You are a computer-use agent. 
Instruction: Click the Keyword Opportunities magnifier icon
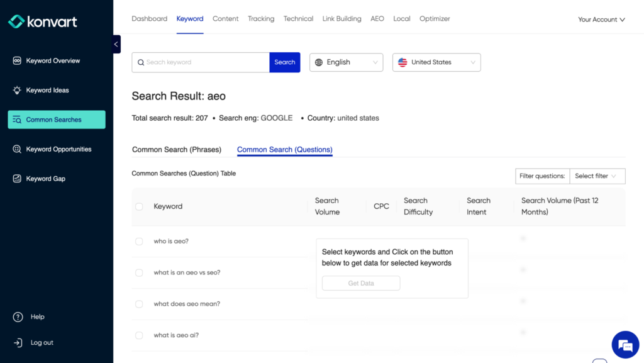pos(17,149)
